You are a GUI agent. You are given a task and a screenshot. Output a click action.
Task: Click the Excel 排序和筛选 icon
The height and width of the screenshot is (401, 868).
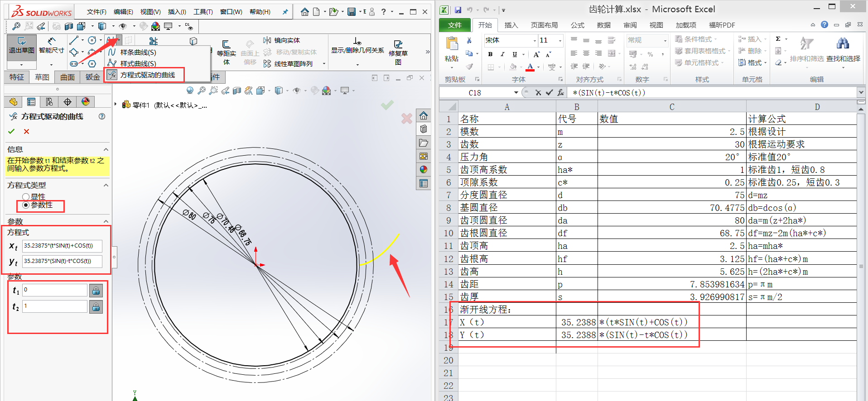click(807, 49)
